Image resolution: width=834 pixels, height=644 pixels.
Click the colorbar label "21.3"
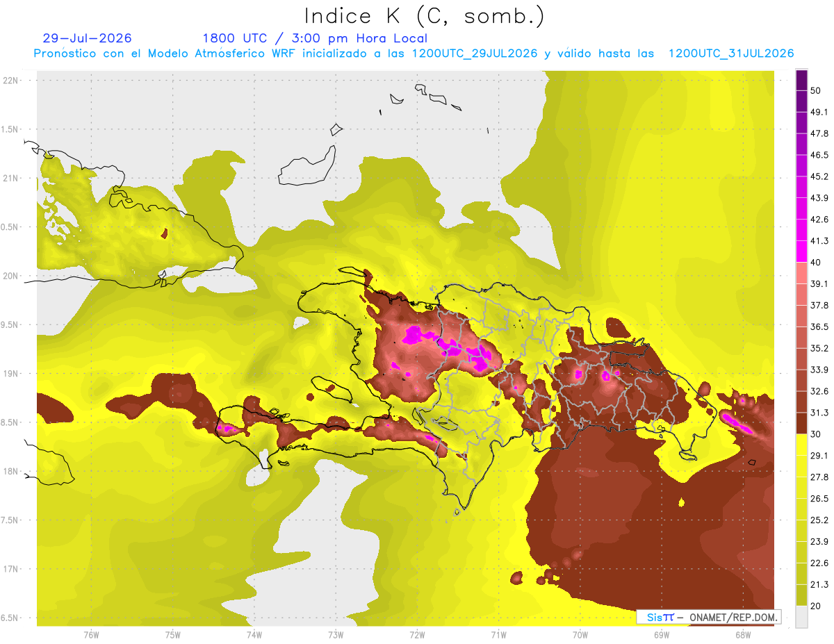click(x=820, y=584)
